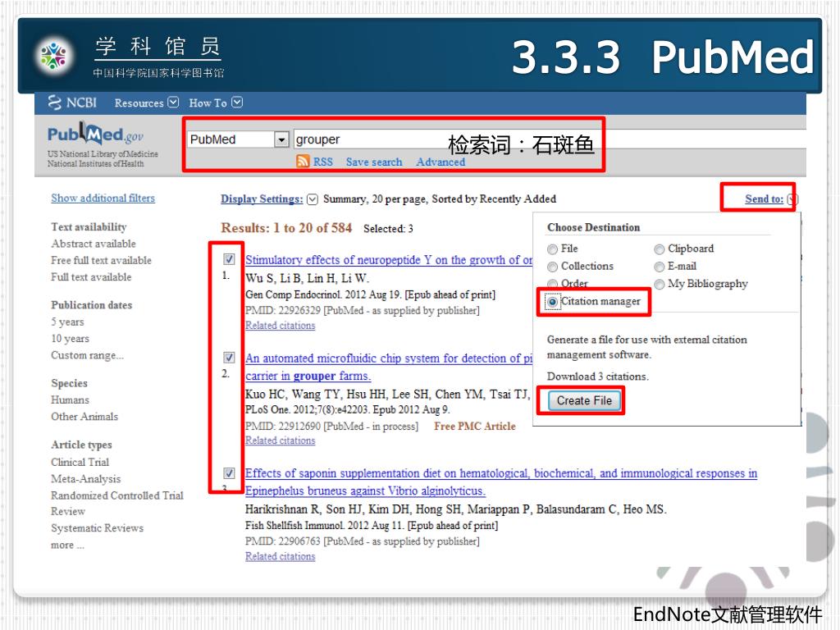This screenshot has height=630, width=840.
Task: Click the NCBI logo icon
Action: point(55,103)
